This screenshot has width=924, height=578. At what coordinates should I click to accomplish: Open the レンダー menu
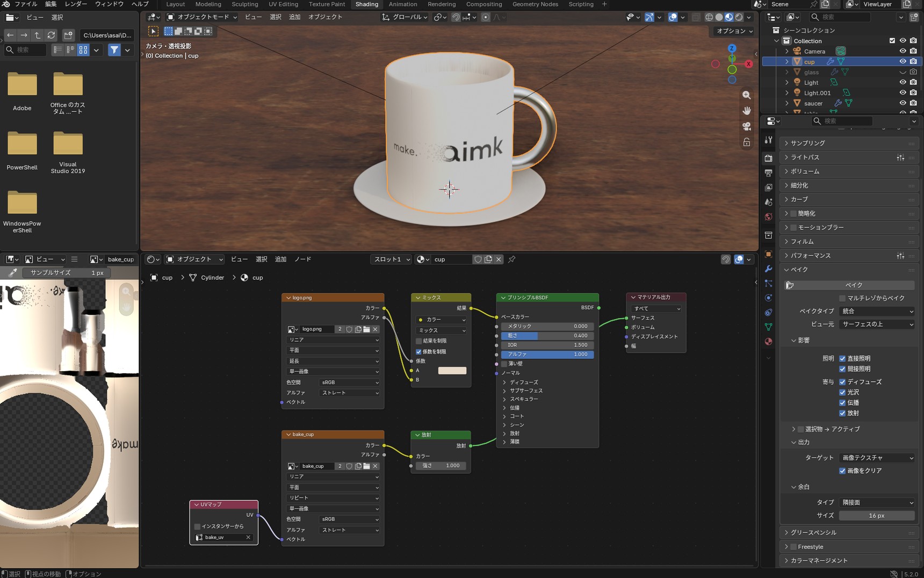click(x=76, y=4)
